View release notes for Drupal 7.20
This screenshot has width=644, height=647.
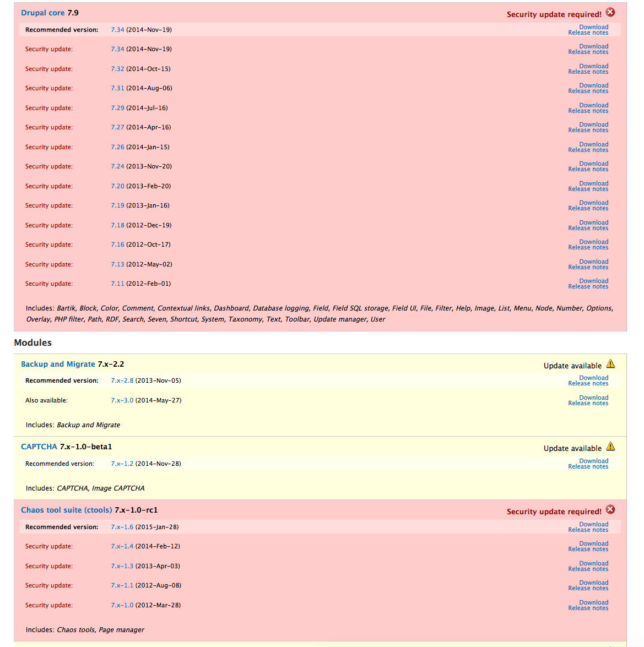tap(588, 189)
